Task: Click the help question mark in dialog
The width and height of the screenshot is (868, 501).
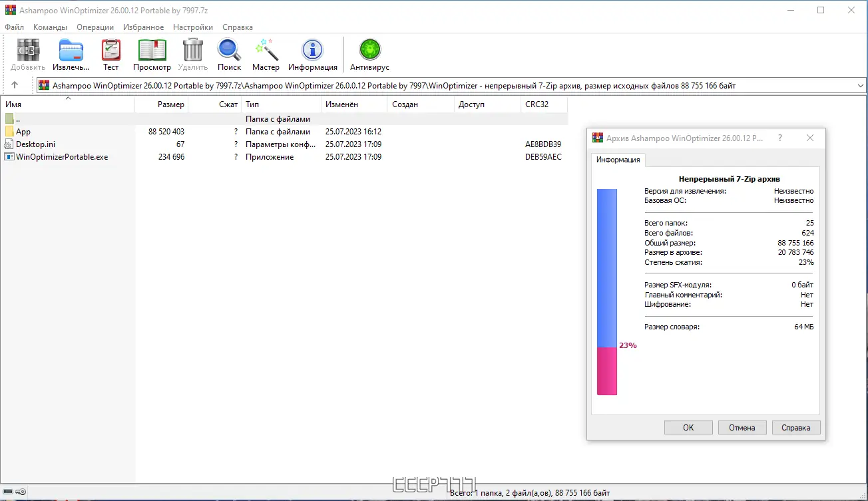Action: coord(779,137)
